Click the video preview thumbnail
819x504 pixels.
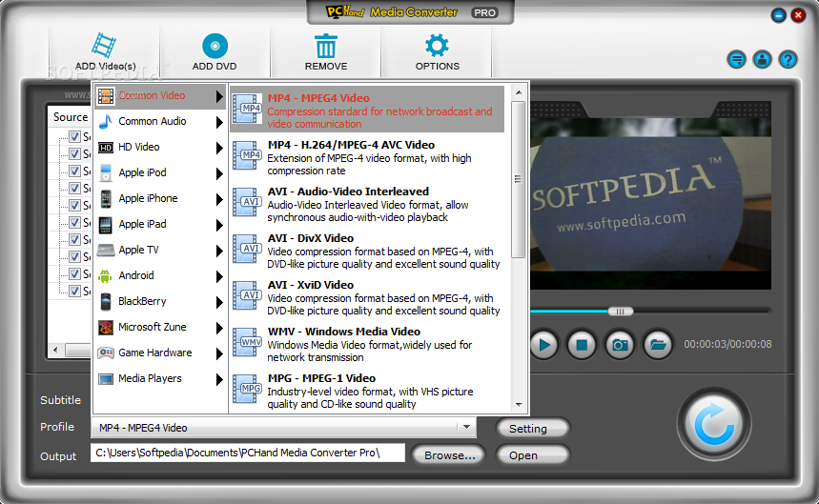(651, 204)
